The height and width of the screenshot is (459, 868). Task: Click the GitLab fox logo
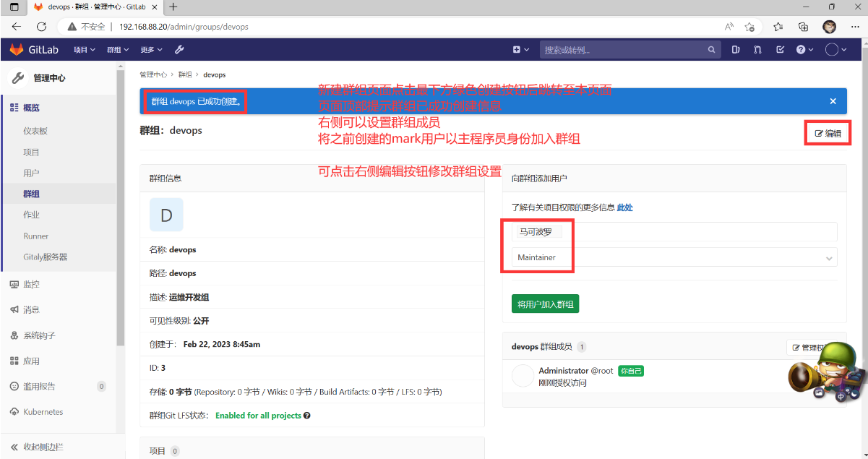[16, 50]
